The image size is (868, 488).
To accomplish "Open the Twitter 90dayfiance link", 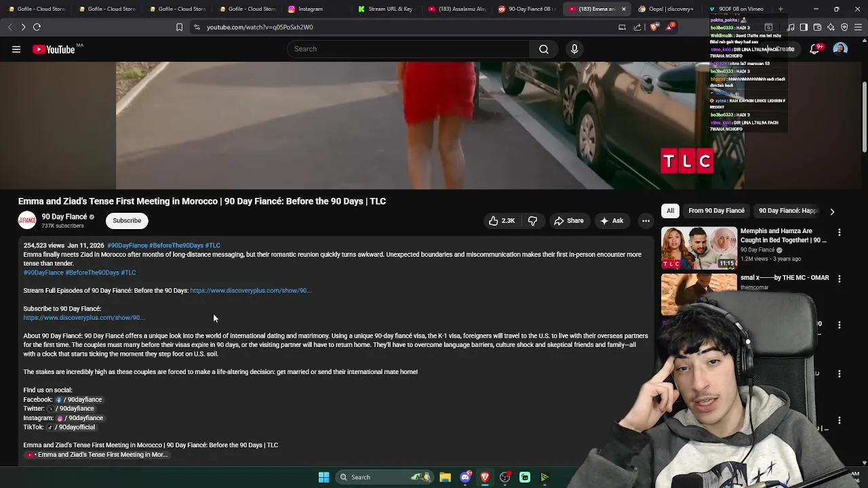I will [71, 409].
